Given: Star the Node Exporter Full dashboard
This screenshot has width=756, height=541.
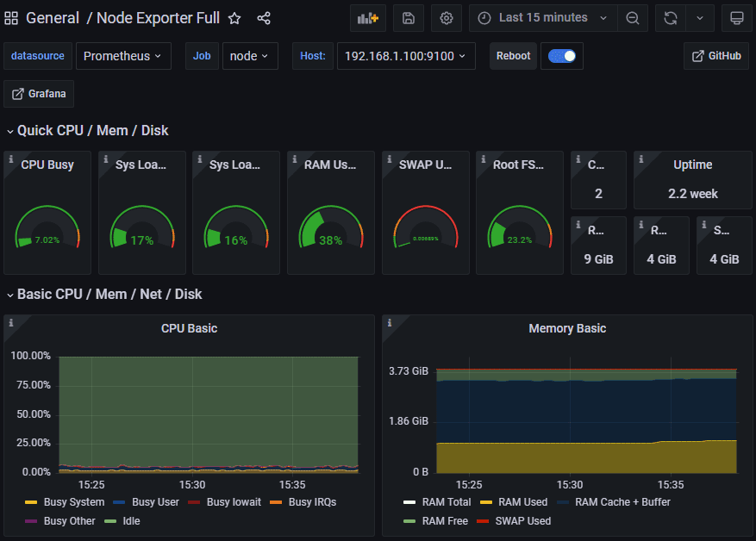Looking at the screenshot, I should click(x=234, y=18).
